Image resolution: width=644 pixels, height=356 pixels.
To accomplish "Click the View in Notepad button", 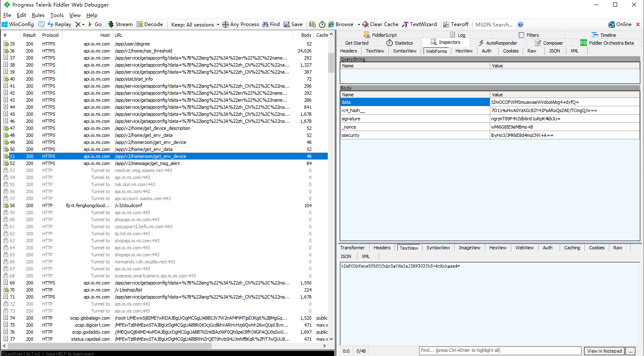I will [x=604, y=351].
